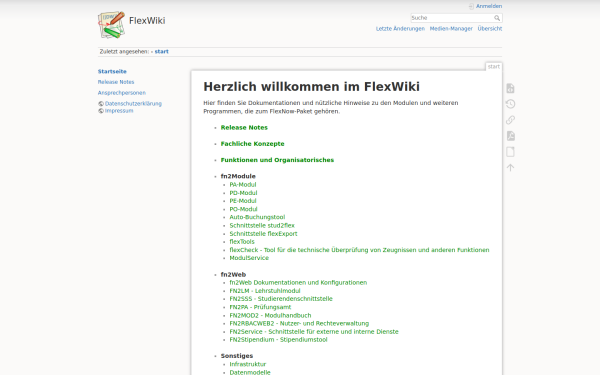Open the Infrastruktur page
Screen dimensions: 600x375
coord(248,364)
